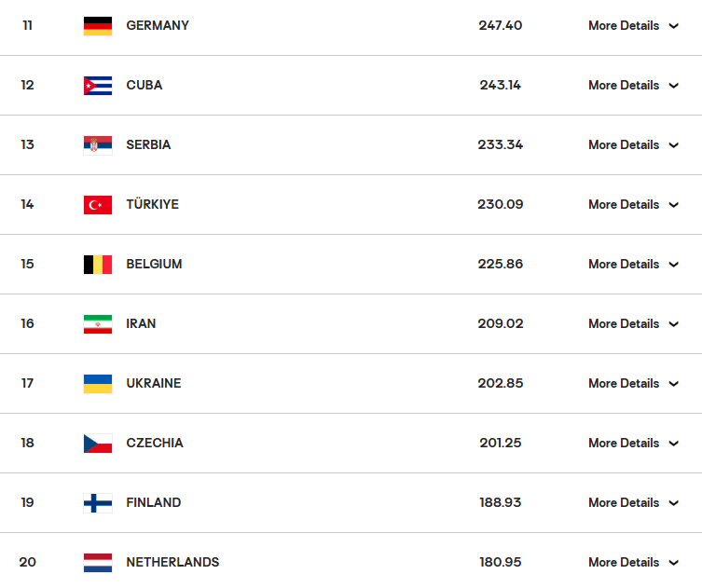The image size is (702, 588).
Task: Click the Ukraine flag icon
Action: (x=97, y=384)
